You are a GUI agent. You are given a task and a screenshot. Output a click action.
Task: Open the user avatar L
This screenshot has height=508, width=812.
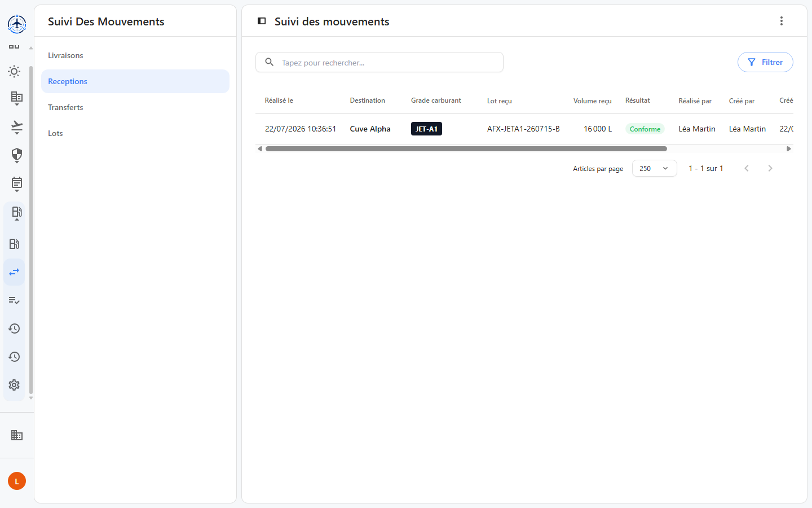(x=17, y=481)
